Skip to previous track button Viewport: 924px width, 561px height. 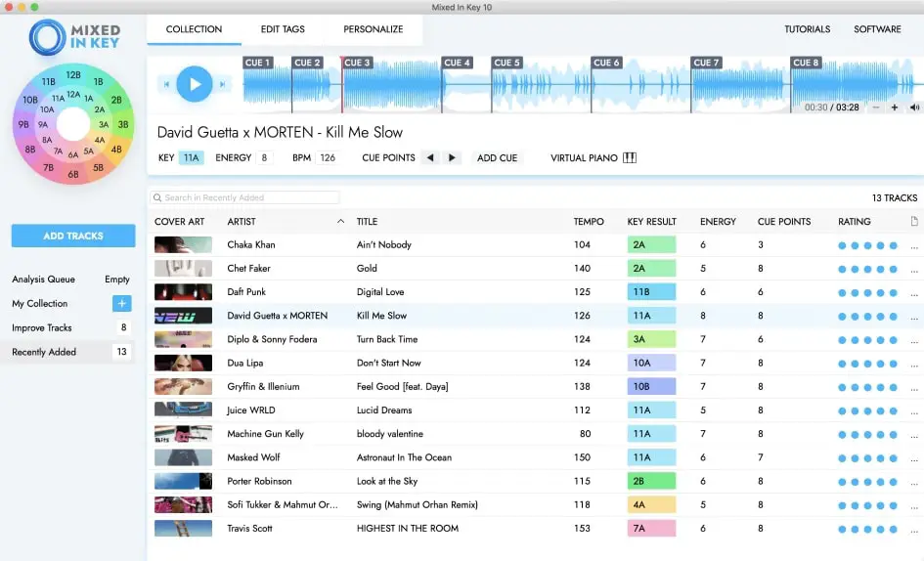[x=166, y=84]
